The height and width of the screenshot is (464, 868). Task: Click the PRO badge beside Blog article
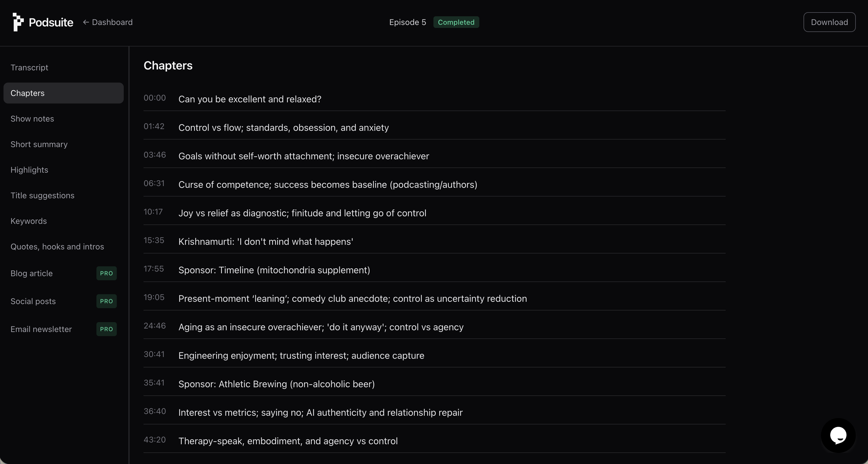coord(106,274)
